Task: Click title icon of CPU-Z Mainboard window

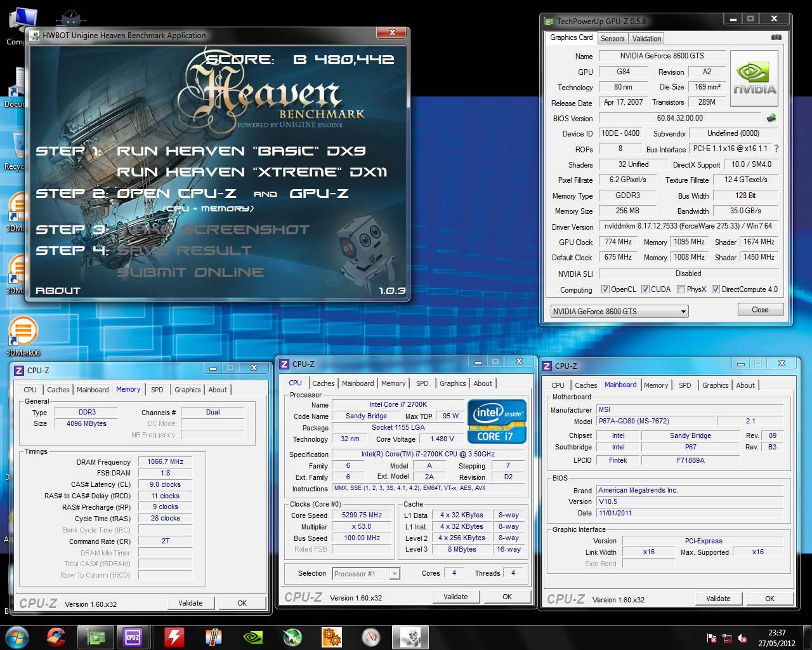Action: (x=547, y=366)
